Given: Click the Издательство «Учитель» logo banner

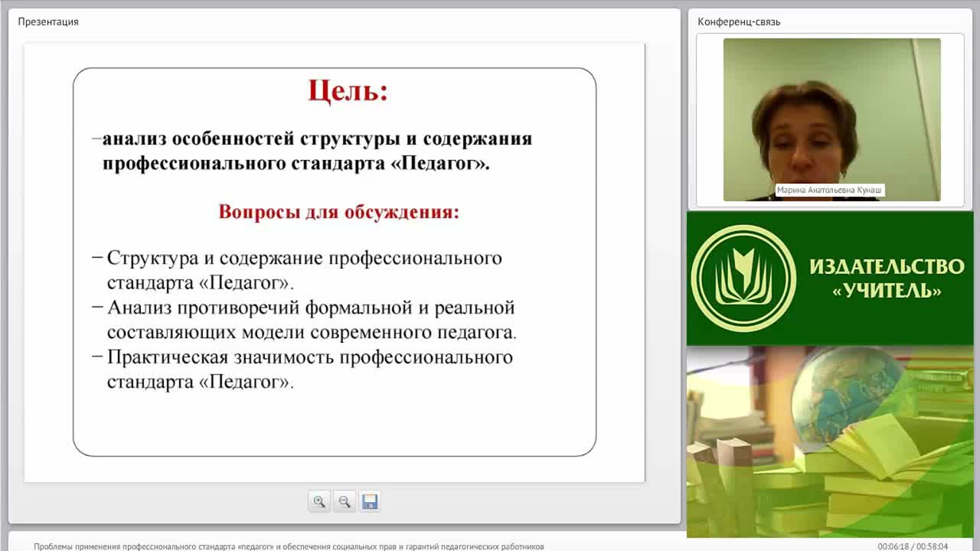Looking at the screenshot, I should coord(830,279).
